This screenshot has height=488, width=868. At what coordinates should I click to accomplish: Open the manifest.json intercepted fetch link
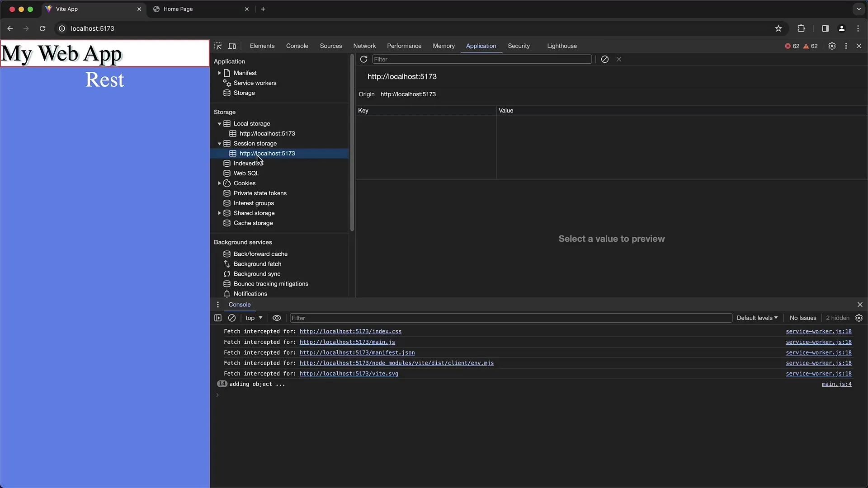click(x=357, y=353)
